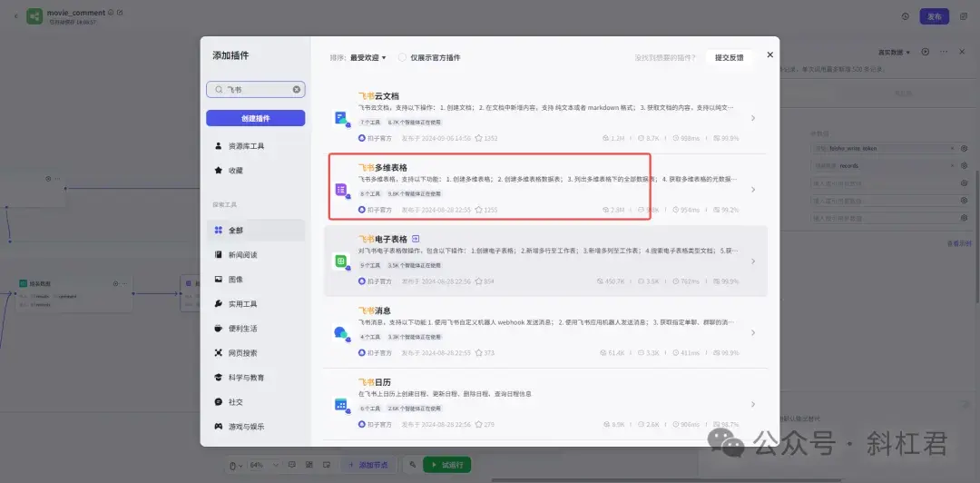Open the 飞书电子表格 green sheet icon
This screenshot has height=483, width=980.
tap(341, 261)
